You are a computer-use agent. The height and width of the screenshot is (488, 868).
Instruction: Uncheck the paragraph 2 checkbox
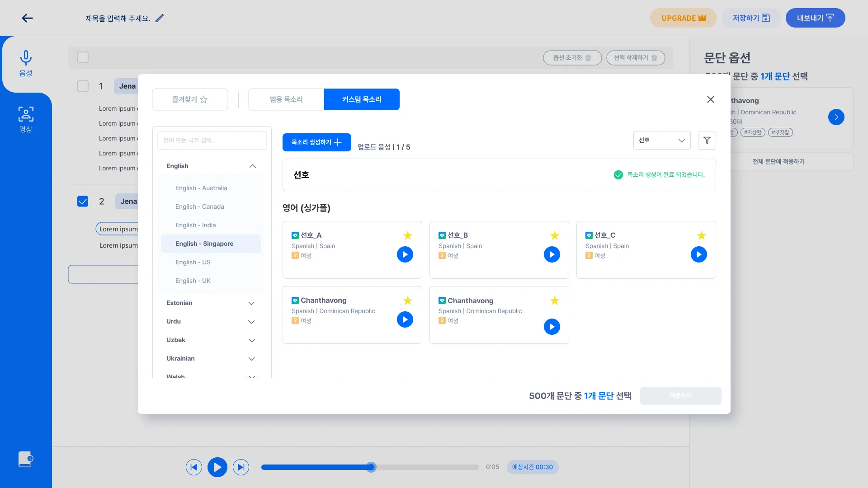(83, 202)
